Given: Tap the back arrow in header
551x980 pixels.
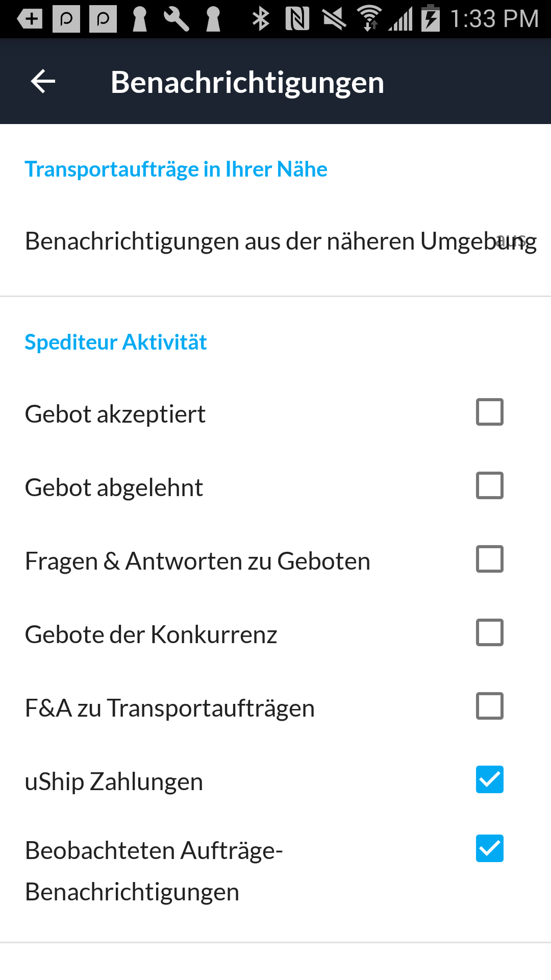Looking at the screenshot, I should pos(43,82).
